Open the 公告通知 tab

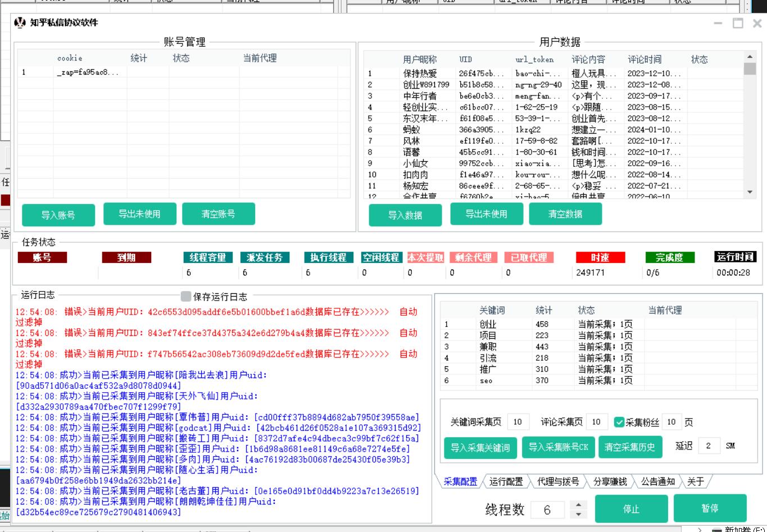[x=657, y=481]
